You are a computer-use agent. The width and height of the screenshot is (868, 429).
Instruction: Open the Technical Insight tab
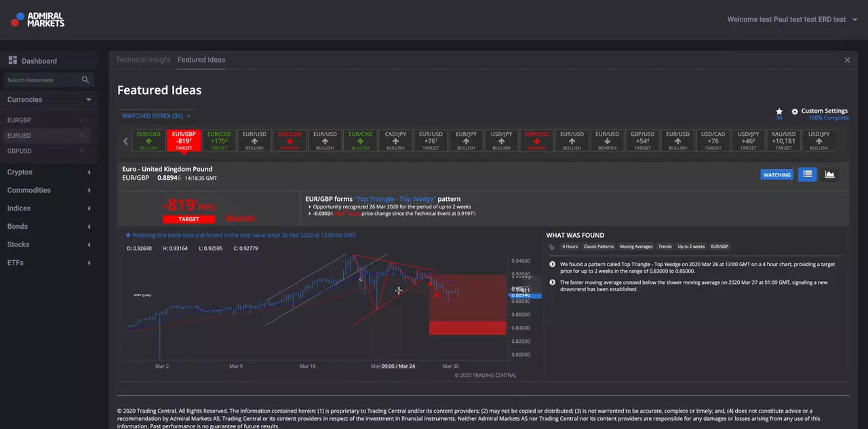coord(143,60)
